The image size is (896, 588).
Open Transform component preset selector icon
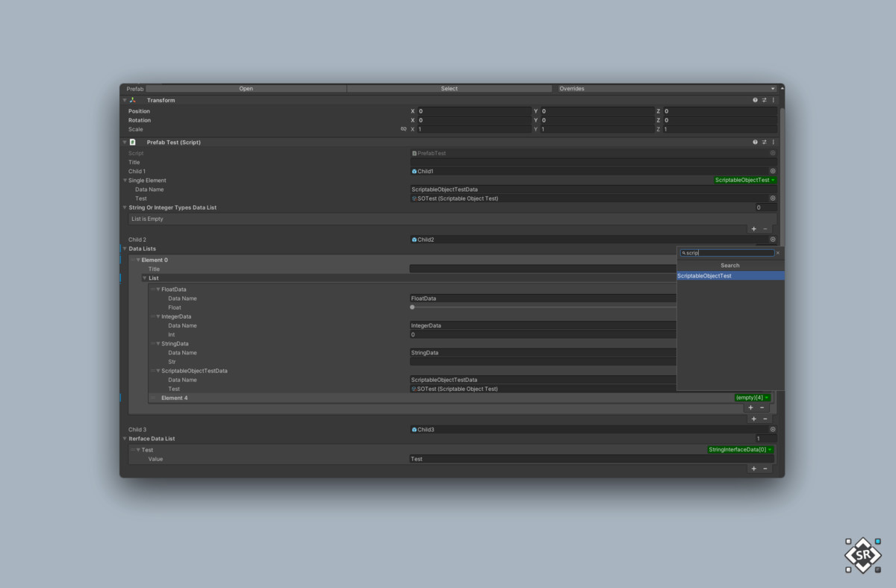(764, 100)
